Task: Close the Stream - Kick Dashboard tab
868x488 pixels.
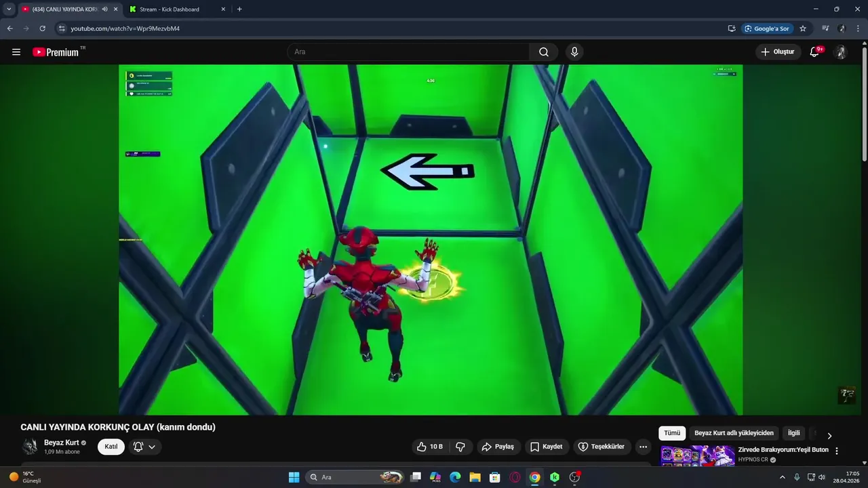Action: point(223,9)
